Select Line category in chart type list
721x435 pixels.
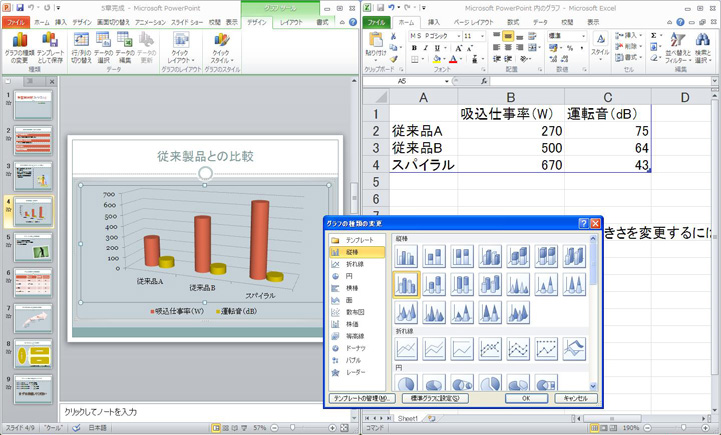(357, 264)
